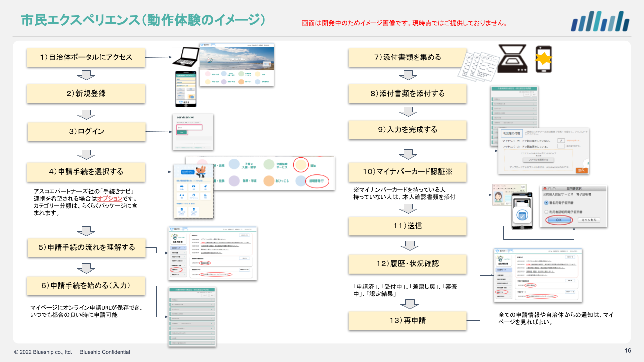This screenshot has width=644, height=362.
Task: Click the flatbed scanner icon
Action: pyautogui.click(x=513, y=57)
